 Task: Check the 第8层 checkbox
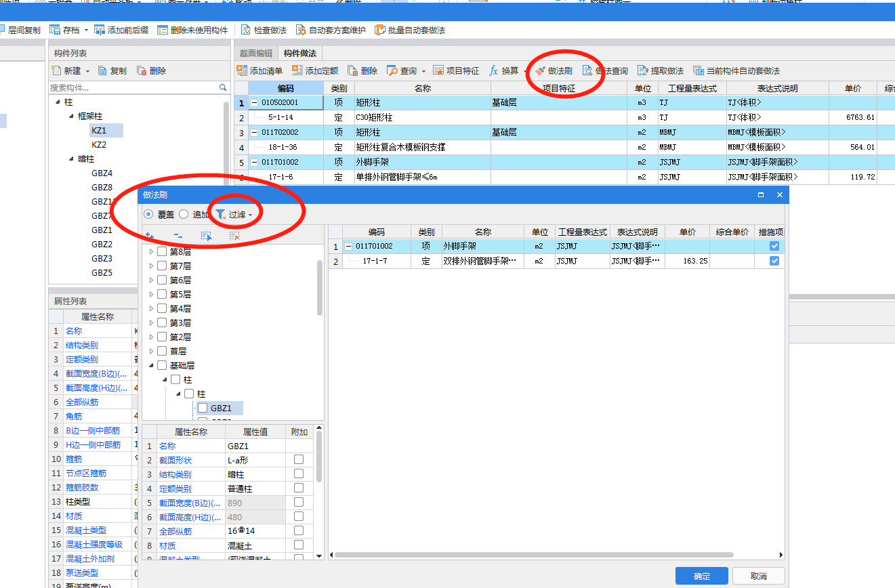click(162, 251)
